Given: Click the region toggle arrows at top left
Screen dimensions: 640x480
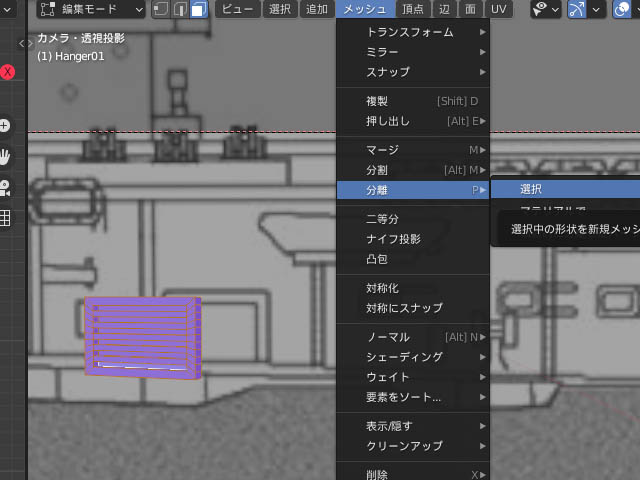Looking at the screenshot, I should (x=25, y=43).
